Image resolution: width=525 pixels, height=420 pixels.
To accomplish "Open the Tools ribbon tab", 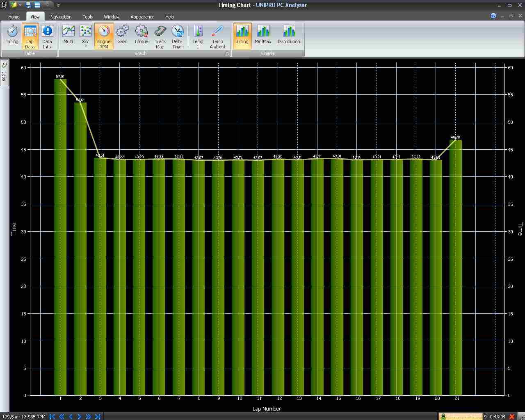I will point(88,17).
